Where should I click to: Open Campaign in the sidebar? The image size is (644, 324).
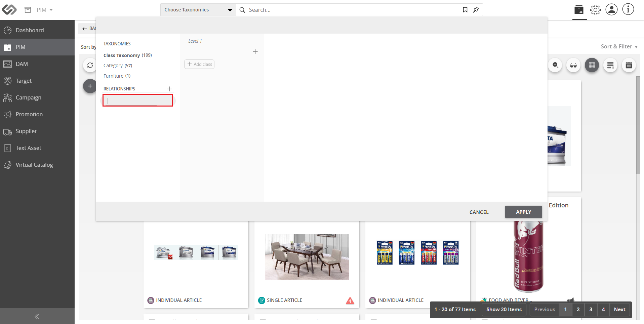37,97
